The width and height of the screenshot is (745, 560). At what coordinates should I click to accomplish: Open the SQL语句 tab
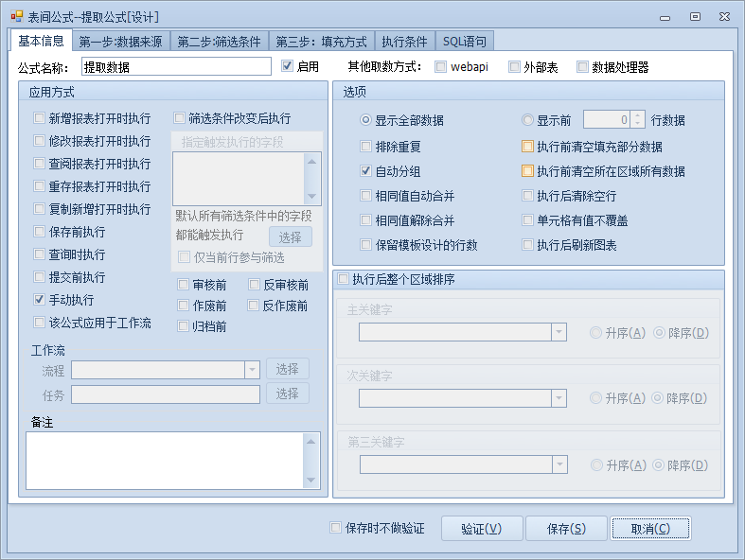pos(465,42)
